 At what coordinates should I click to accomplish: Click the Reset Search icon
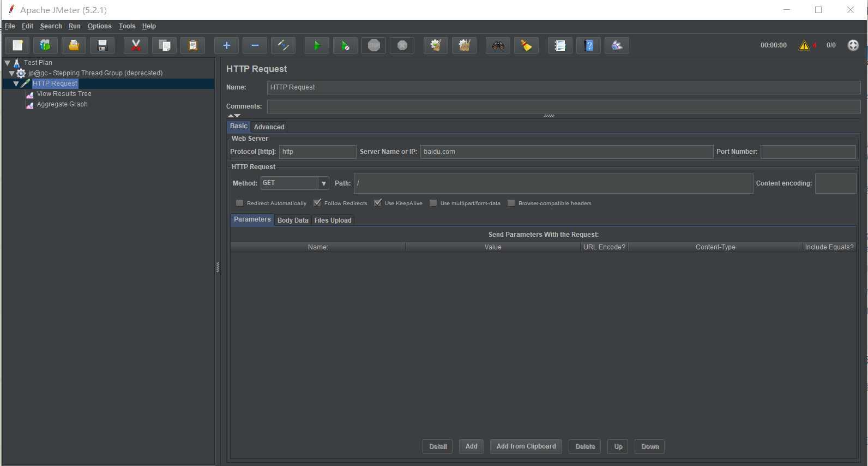point(527,45)
